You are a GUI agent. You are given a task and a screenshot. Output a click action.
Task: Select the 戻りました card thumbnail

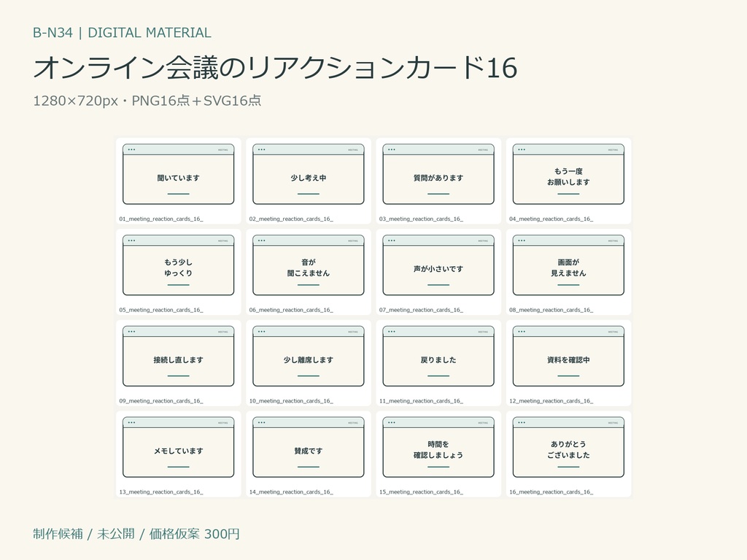pos(438,356)
